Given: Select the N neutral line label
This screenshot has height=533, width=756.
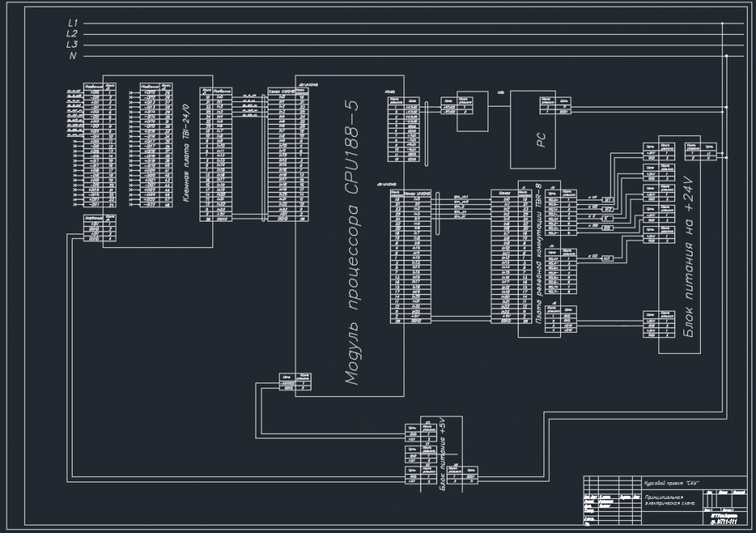Looking at the screenshot, I should tap(73, 56).
